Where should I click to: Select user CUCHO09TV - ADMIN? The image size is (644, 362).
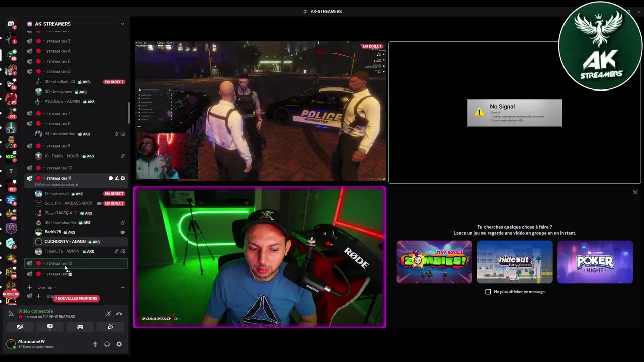pyautogui.click(x=79, y=242)
